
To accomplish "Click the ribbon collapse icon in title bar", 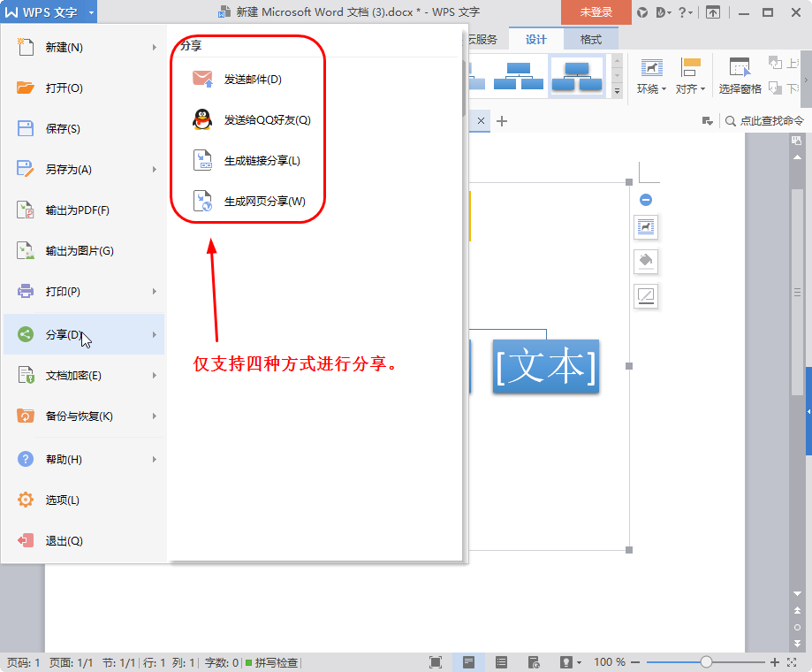I will [x=713, y=12].
